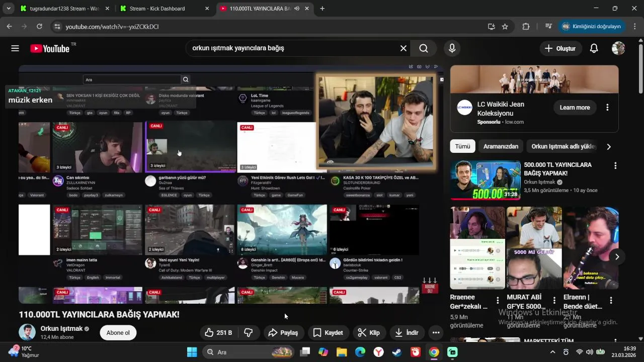Show hidden system tray icons
The height and width of the screenshot is (362, 644).
552,352
